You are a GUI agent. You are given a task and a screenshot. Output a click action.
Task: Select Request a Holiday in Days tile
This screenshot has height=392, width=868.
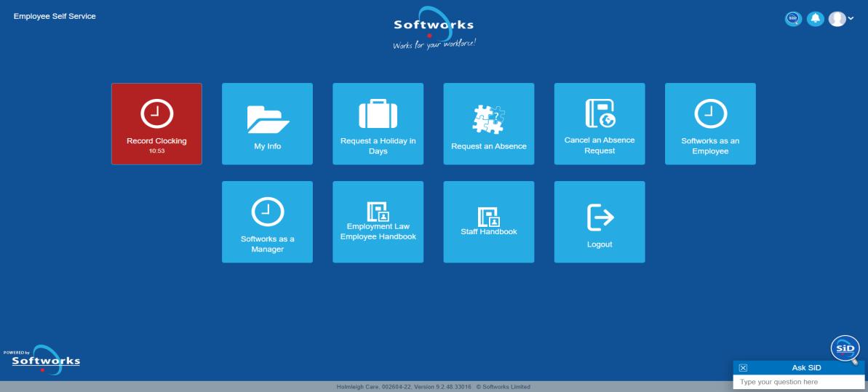pos(378,124)
